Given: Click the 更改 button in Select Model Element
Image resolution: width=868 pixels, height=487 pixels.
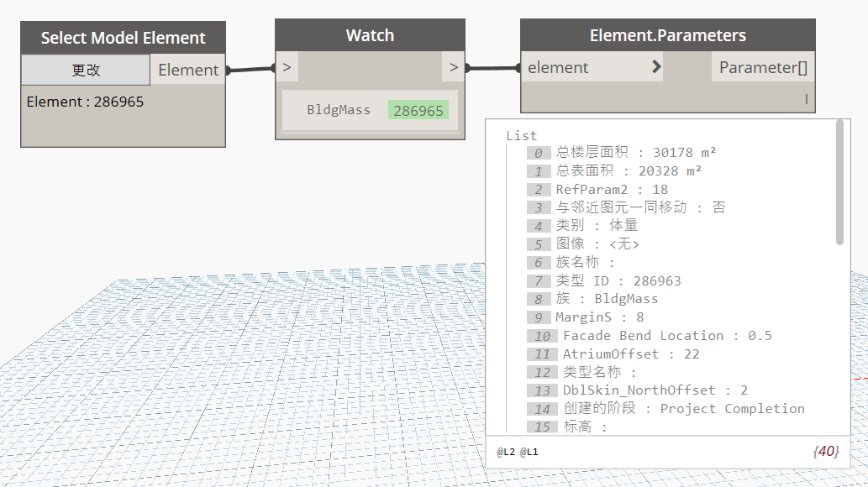Looking at the screenshot, I should [x=86, y=70].
